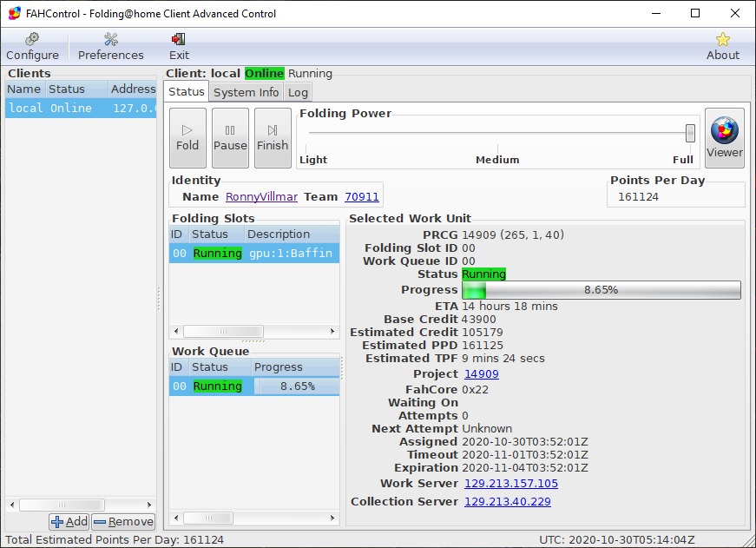Click the PRCG value 14909 (265, 1, 40)

coord(512,235)
